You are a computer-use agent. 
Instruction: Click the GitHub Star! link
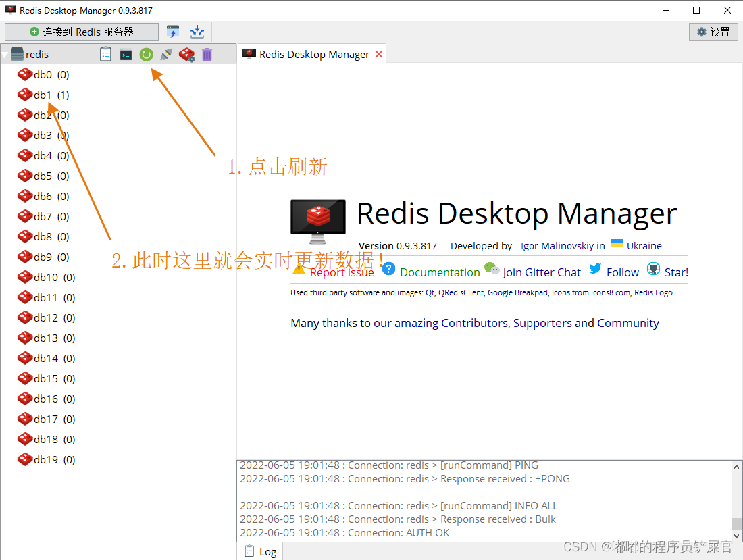click(676, 272)
